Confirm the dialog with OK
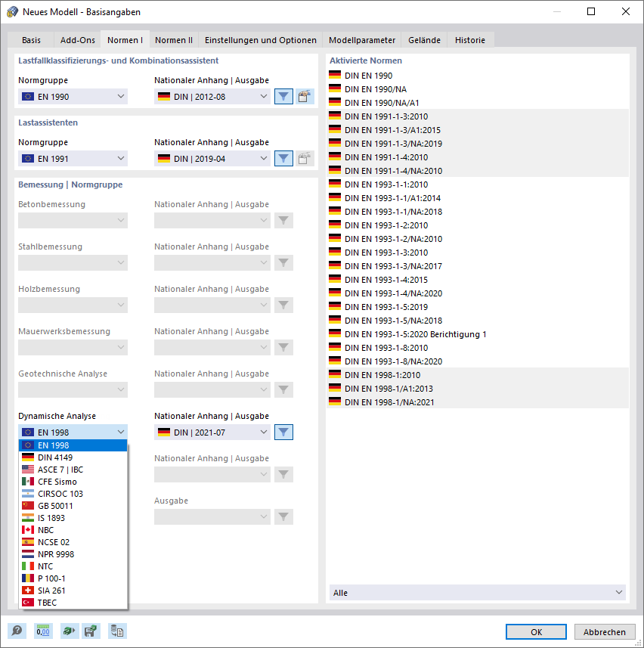This screenshot has height=648, width=644. tap(536, 631)
